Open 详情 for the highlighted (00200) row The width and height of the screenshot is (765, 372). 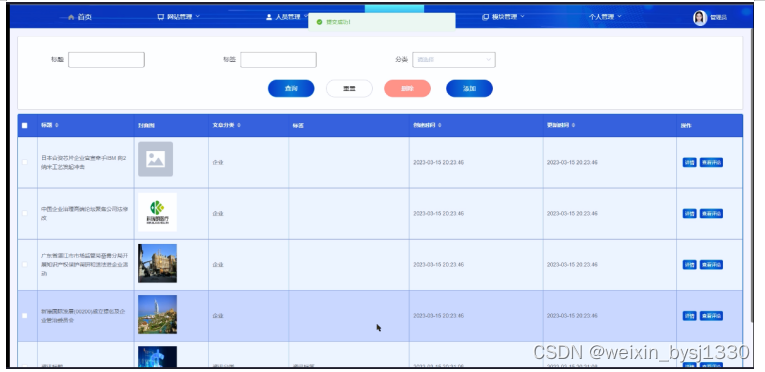[x=689, y=316]
